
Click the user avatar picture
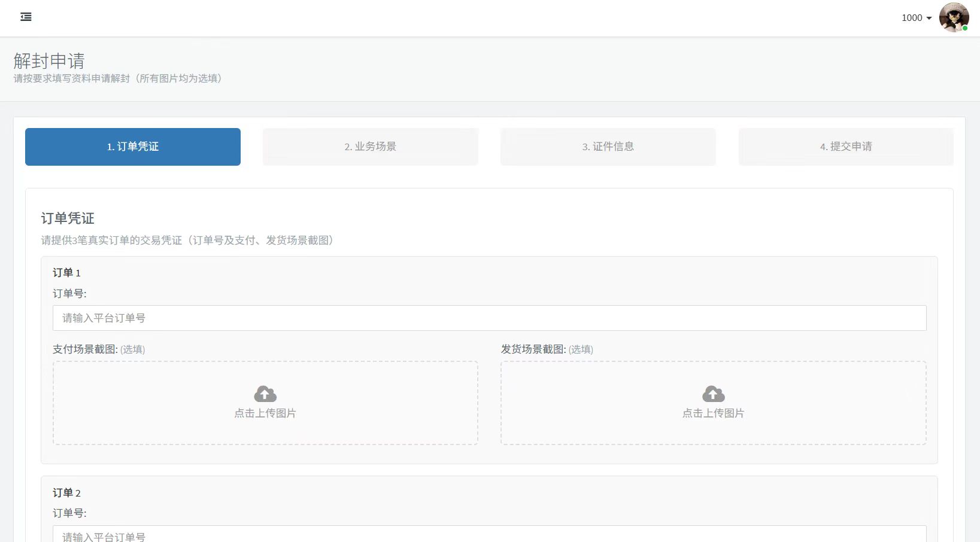click(953, 17)
